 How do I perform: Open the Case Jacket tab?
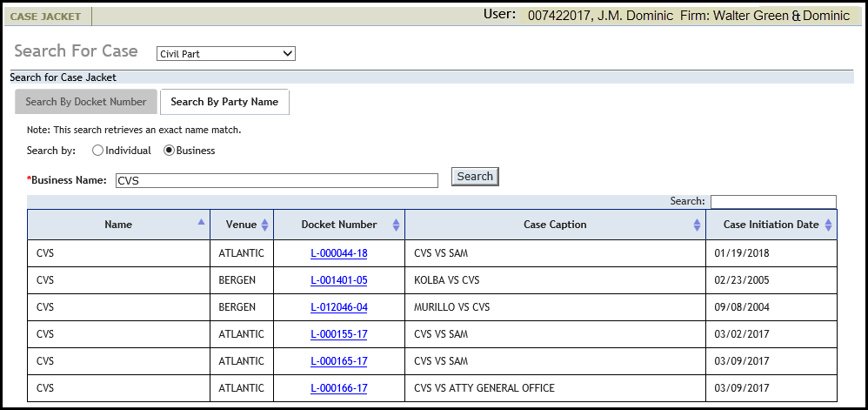click(45, 17)
